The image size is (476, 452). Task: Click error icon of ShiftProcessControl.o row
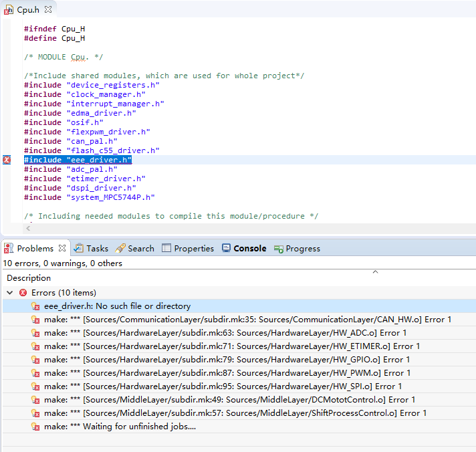pyautogui.click(x=35, y=413)
